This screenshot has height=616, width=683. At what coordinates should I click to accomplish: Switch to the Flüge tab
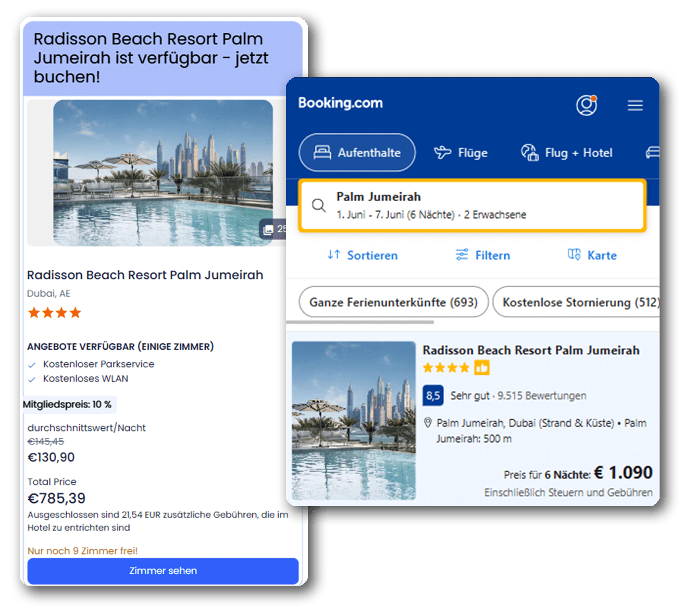tap(461, 153)
